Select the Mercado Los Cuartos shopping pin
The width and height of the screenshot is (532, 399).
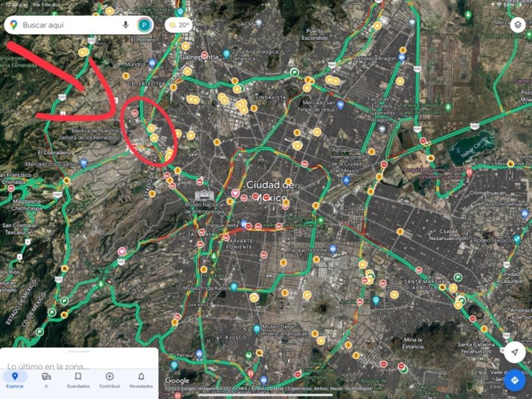pyautogui.click(x=84, y=163)
